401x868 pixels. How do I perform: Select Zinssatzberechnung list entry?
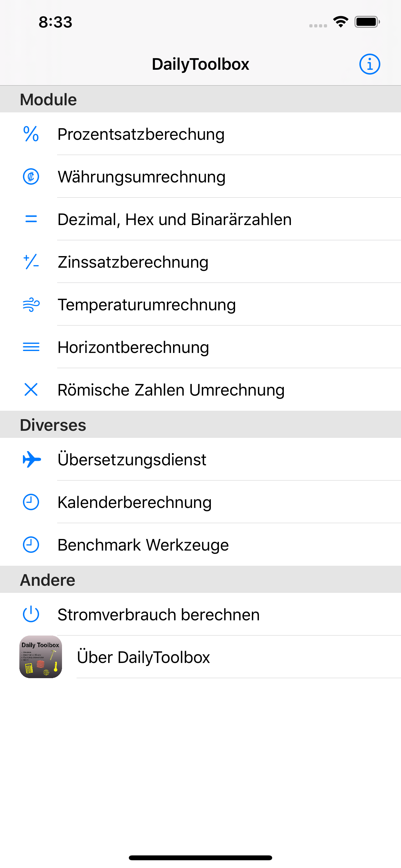[x=200, y=262]
